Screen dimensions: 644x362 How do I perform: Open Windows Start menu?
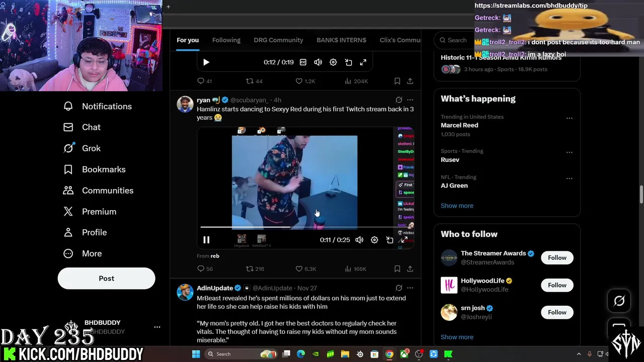pyautogui.click(x=196, y=354)
